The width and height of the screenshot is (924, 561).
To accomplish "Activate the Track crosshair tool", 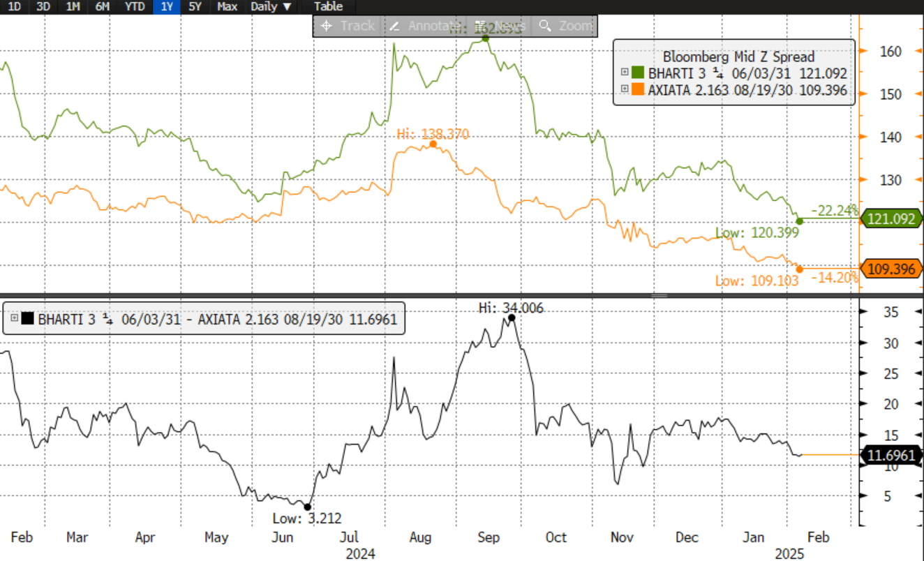I will [347, 26].
